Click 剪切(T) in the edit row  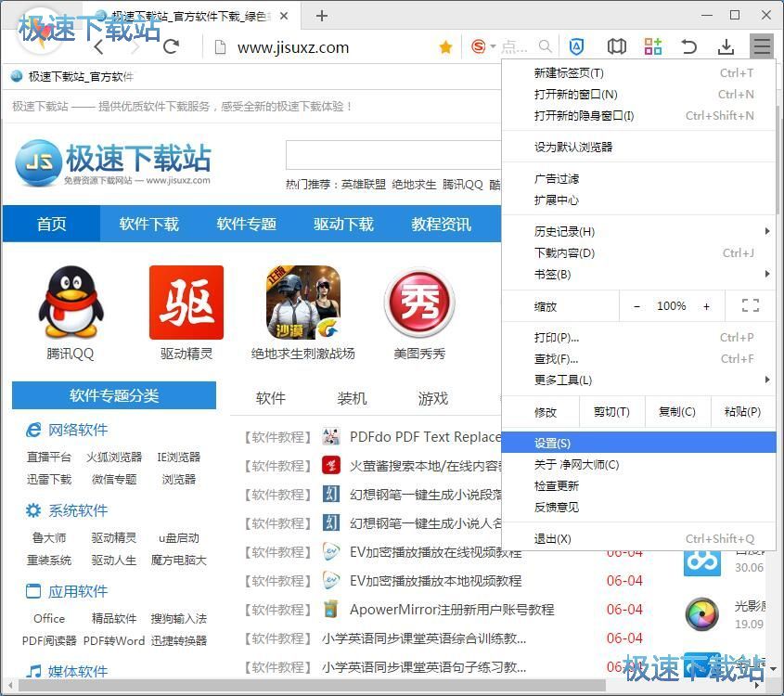(x=612, y=411)
